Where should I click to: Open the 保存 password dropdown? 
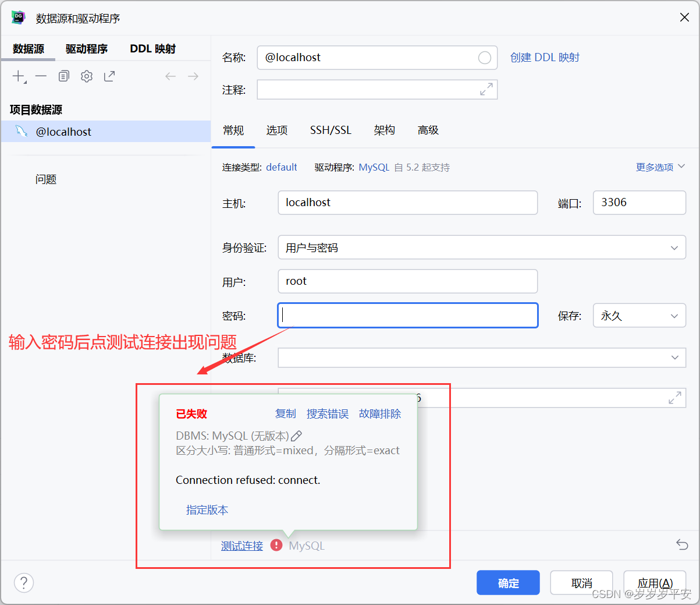click(x=639, y=316)
